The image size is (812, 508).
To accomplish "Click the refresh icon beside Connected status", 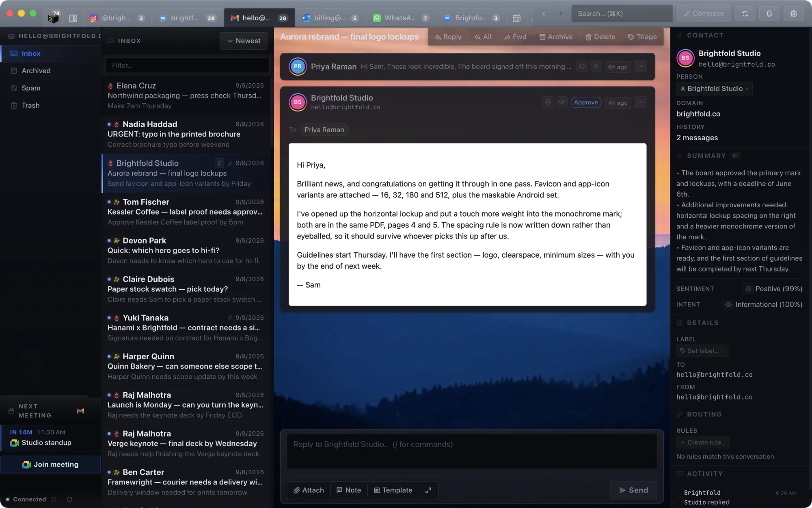I will [69, 499].
